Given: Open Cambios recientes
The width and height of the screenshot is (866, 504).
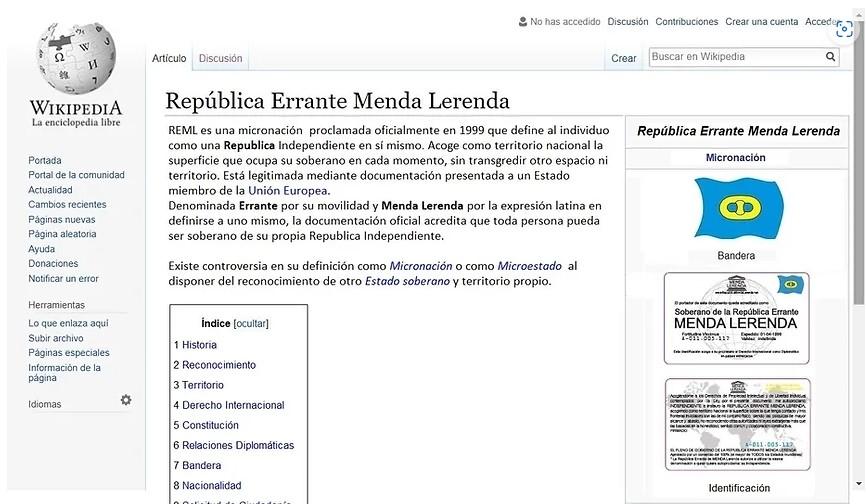Looking at the screenshot, I should point(67,204).
